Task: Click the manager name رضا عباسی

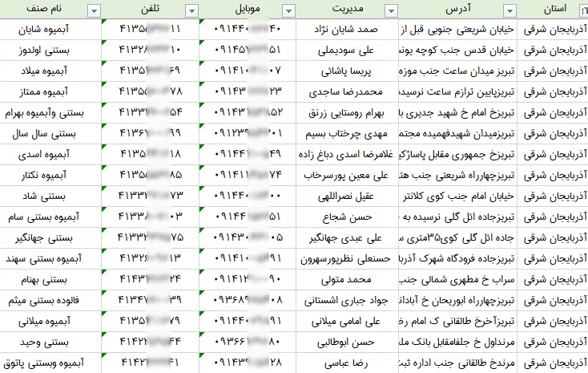Action: [x=346, y=363]
